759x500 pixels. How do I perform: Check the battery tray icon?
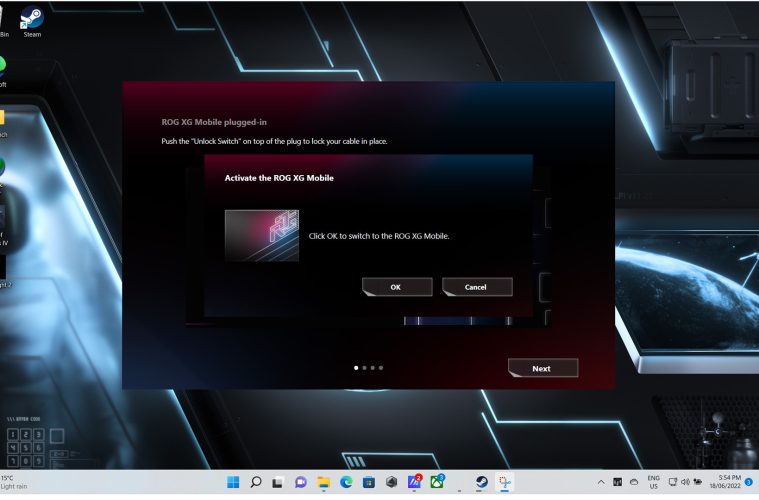[x=698, y=482]
